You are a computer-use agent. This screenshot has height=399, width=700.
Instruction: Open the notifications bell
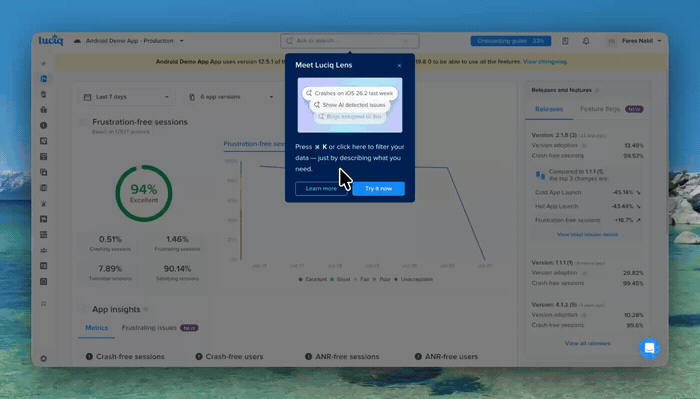pyautogui.click(x=586, y=41)
